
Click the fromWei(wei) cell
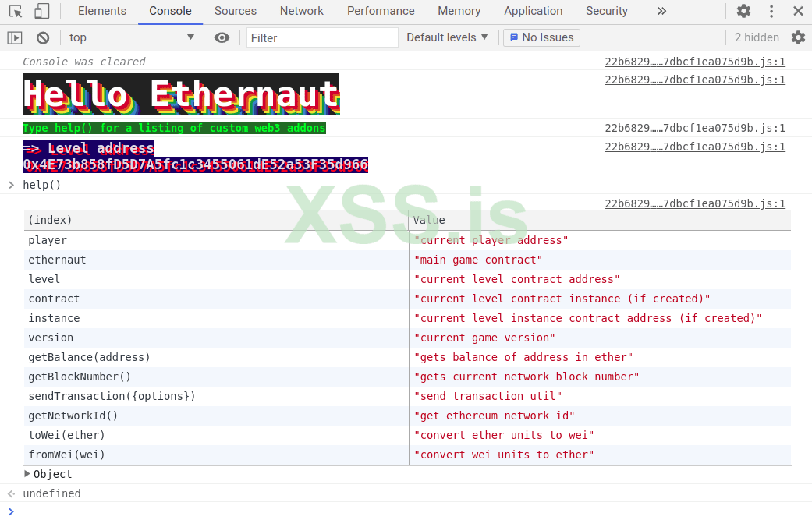pos(216,455)
